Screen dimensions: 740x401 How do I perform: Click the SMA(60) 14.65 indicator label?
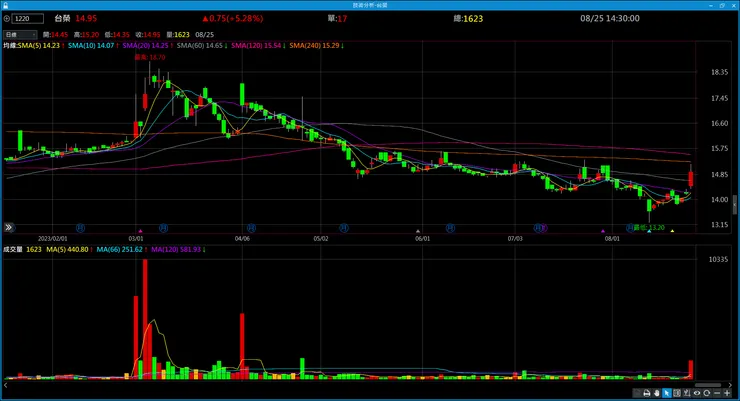point(200,46)
